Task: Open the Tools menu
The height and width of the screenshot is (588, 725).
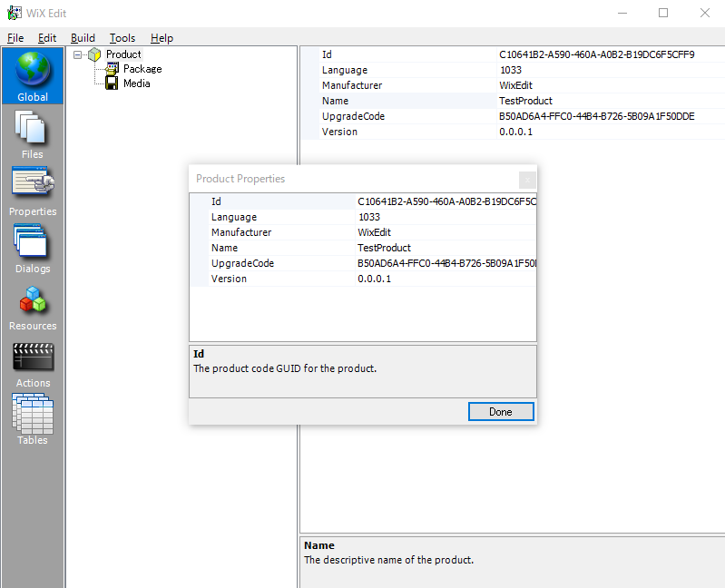Action: (122, 38)
